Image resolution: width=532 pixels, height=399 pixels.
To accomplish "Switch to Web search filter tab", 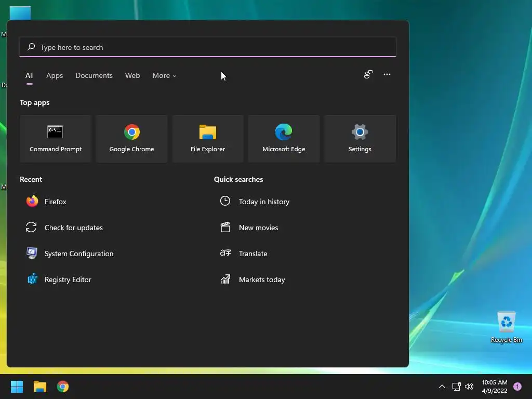I will click(x=132, y=75).
